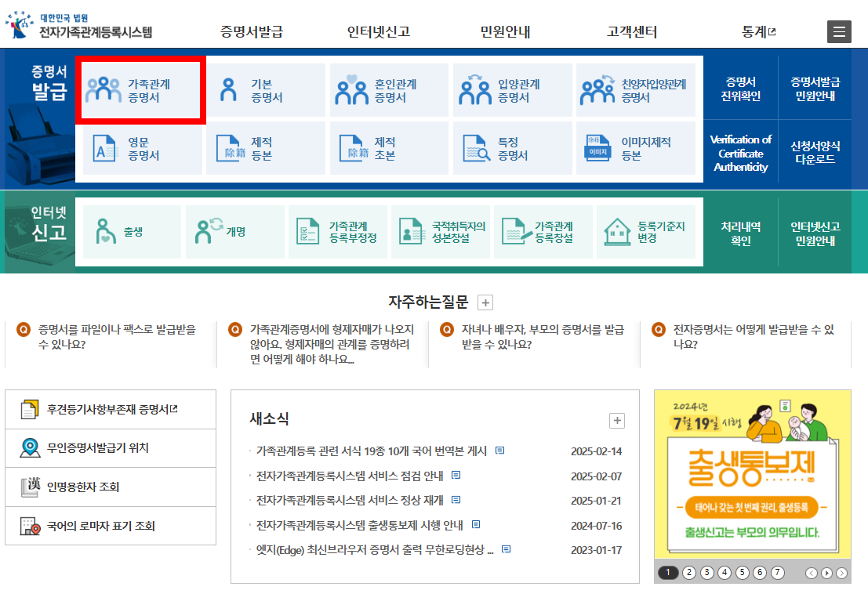Select the 기본증명서 certificate icon
This screenshot has width=868, height=601.
(x=266, y=89)
